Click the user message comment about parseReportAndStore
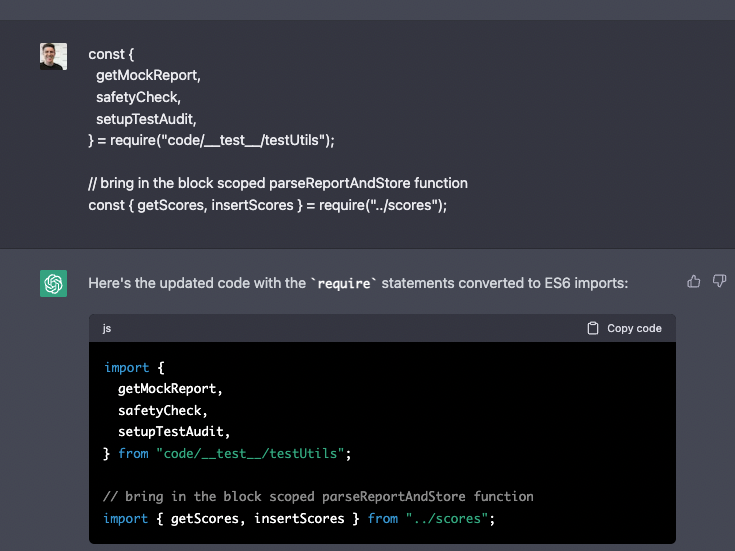The width and height of the screenshot is (735, 551). (278, 184)
